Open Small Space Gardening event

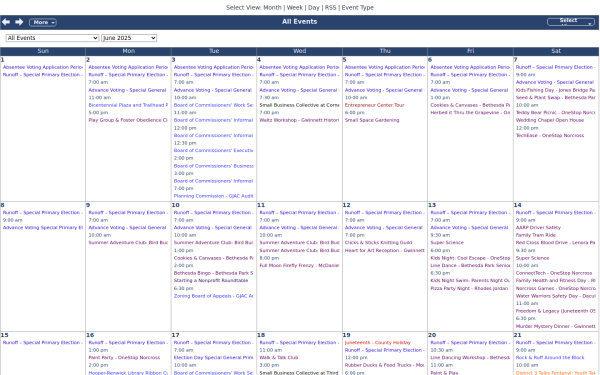click(x=372, y=120)
